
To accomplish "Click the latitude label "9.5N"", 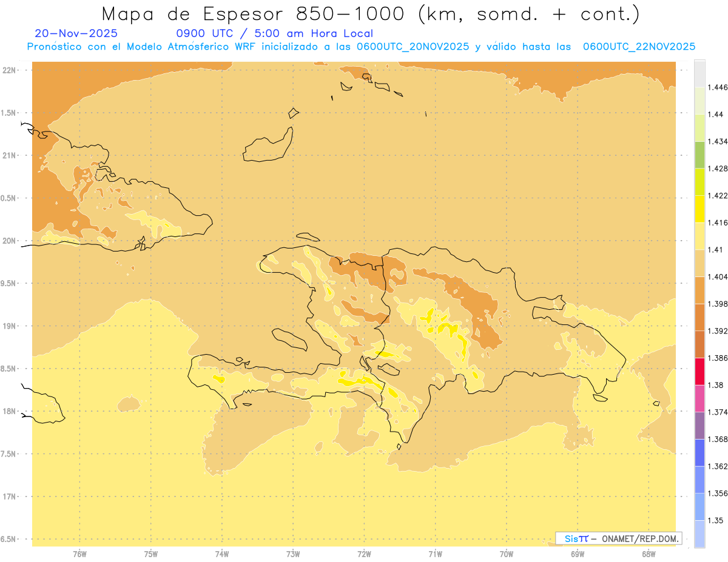I will click(x=8, y=283).
